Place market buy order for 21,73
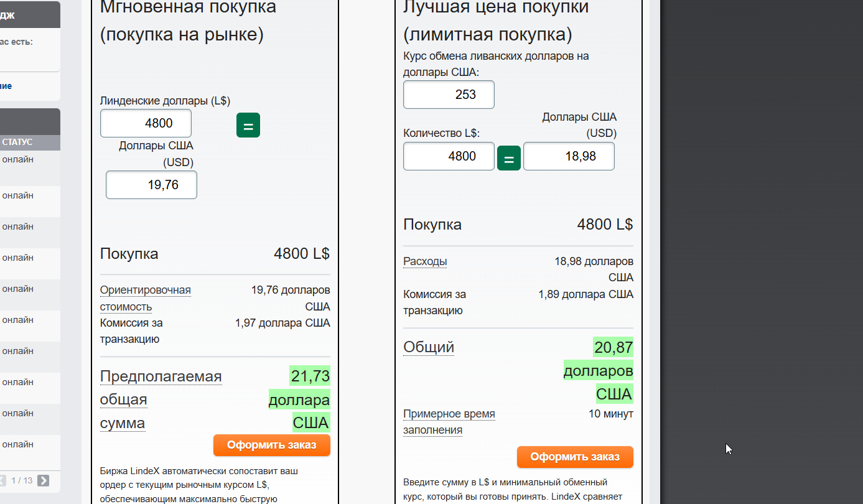This screenshot has width=863, height=504. (271, 446)
